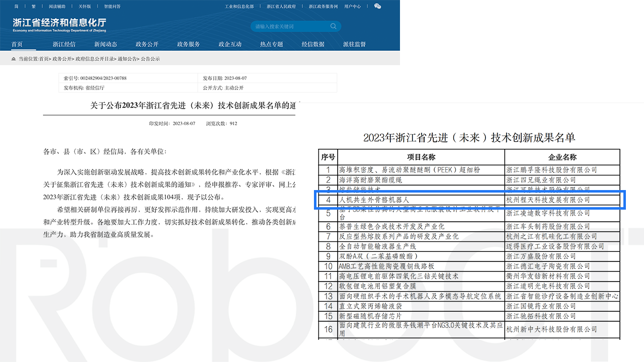Open the 首页 navigation tab
Image resolution: width=644 pixels, height=362 pixels.
coord(17,44)
